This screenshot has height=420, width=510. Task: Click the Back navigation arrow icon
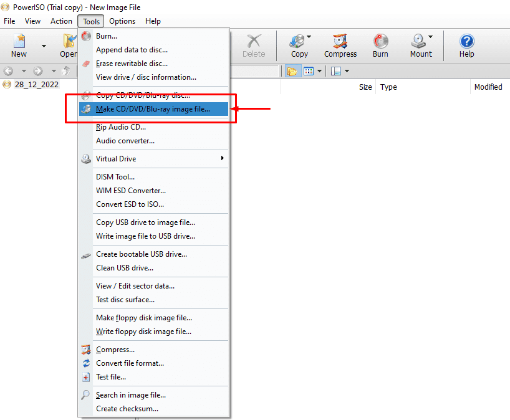(8, 70)
